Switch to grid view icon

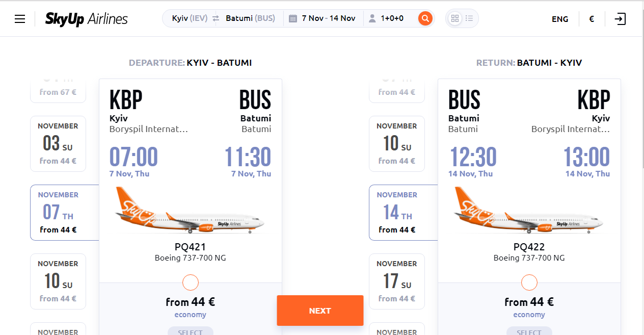point(455,19)
